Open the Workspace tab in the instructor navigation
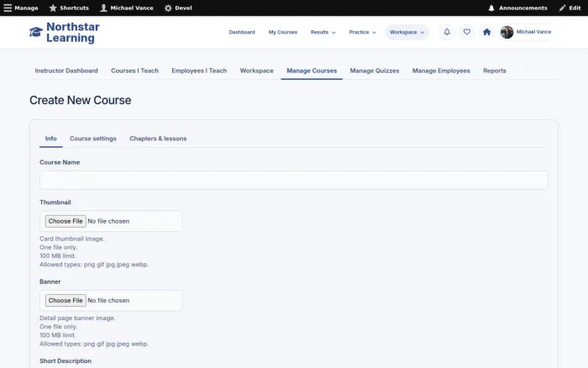588x368 pixels. [x=256, y=71]
